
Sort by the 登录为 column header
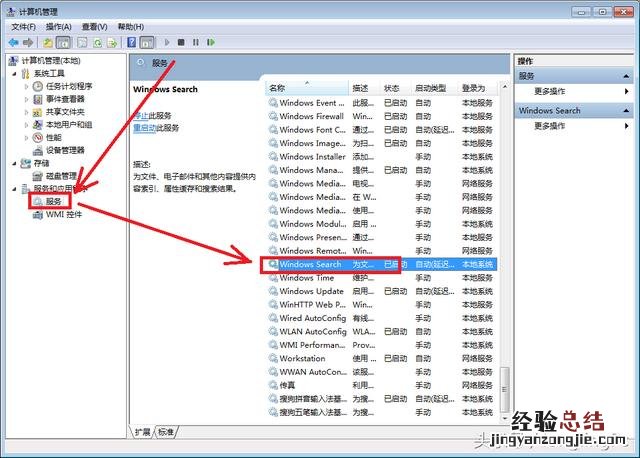[x=478, y=88]
